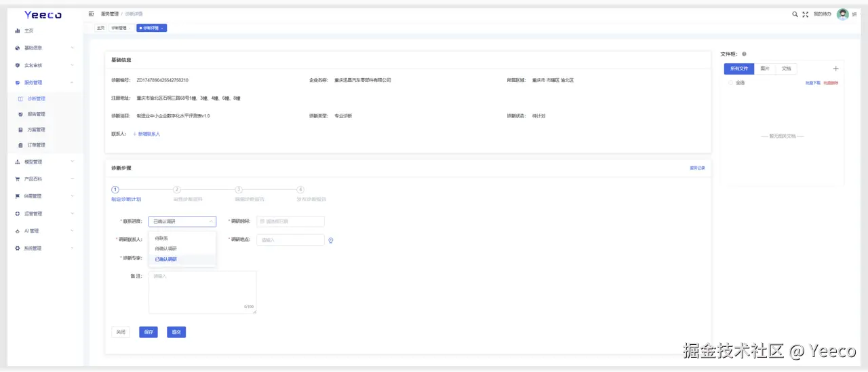Toggle fullscreen with the expand icon

click(805, 14)
